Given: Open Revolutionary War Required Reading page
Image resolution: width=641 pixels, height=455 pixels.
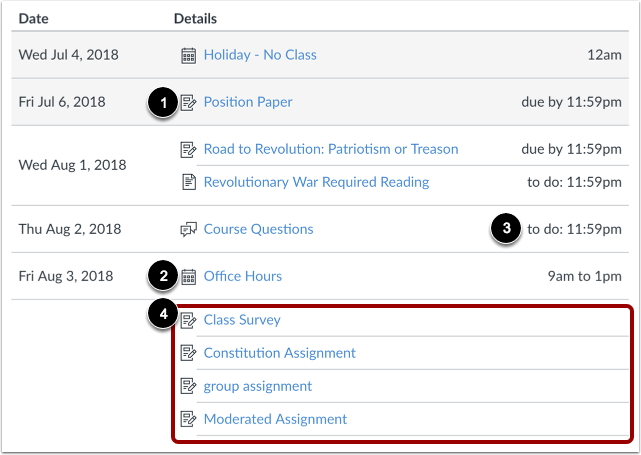Looking at the screenshot, I should point(316,182).
